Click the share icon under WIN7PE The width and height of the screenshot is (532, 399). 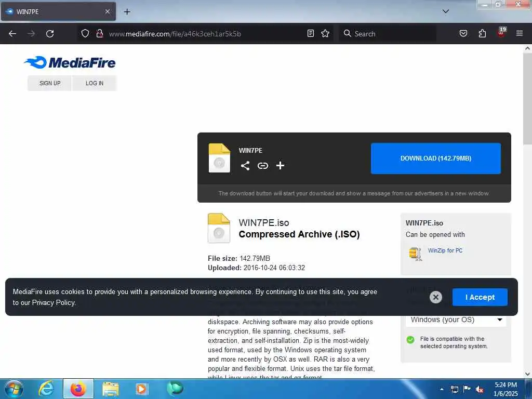[245, 166]
